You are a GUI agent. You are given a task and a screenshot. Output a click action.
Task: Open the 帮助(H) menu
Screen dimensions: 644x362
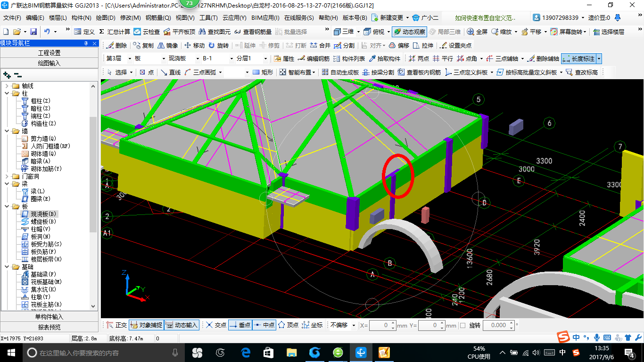pos(328,18)
